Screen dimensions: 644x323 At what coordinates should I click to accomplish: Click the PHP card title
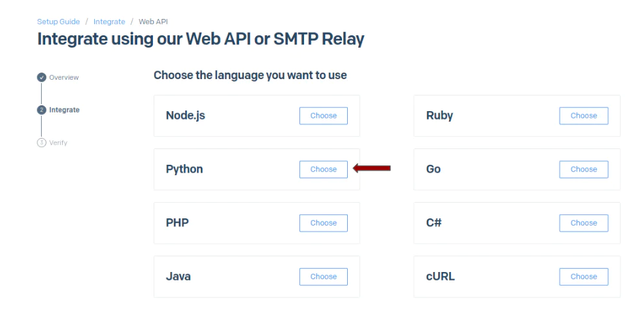click(177, 223)
